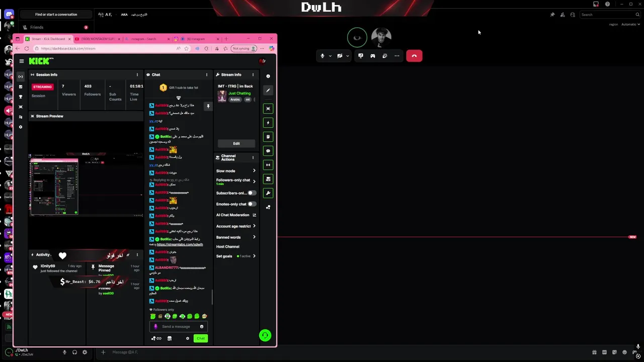Click the Send a message input

click(x=179, y=326)
